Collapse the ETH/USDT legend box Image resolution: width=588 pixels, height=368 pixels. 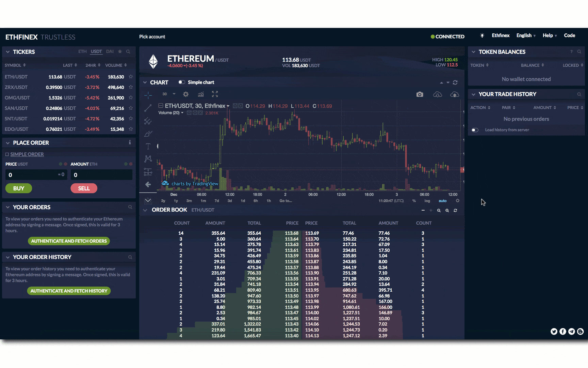[161, 106]
